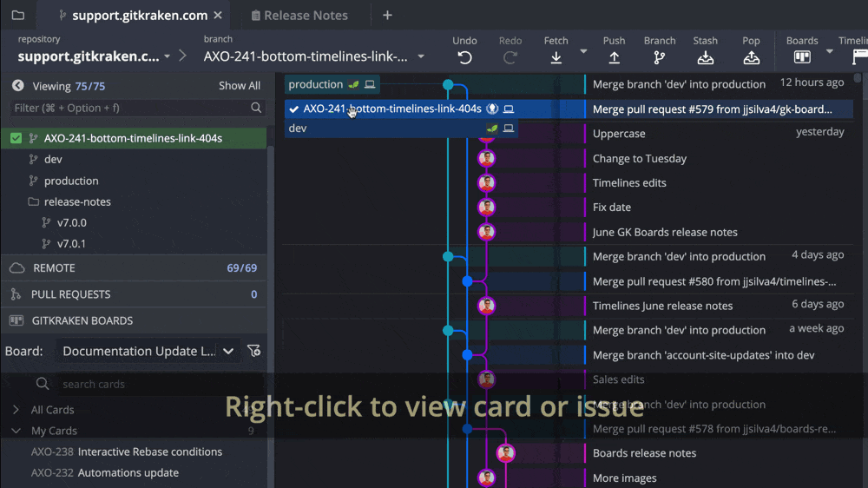Click the dev label's local computer icon
868x488 pixels.
508,129
